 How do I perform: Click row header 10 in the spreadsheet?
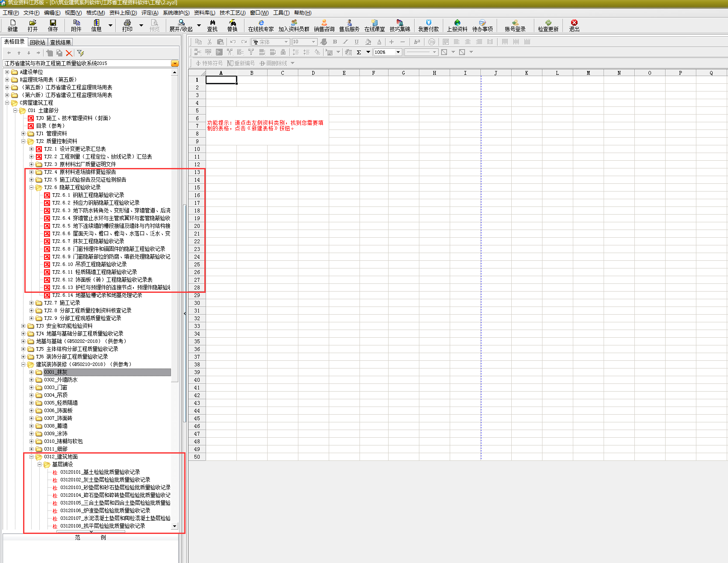pos(197,149)
